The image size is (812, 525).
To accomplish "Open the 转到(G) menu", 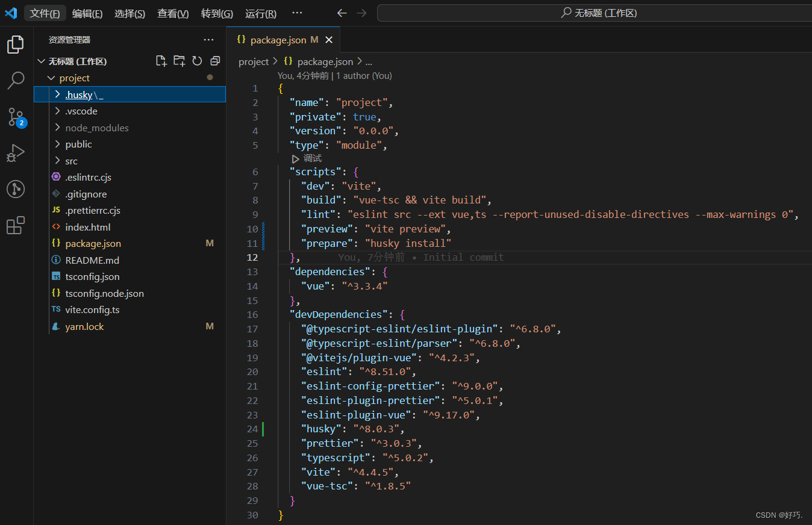I will tap(217, 13).
